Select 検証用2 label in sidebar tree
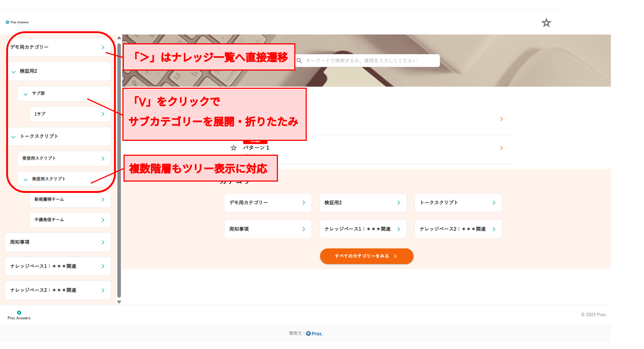The width and height of the screenshot is (644, 349). pyautogui.click(x=28, y=71)
